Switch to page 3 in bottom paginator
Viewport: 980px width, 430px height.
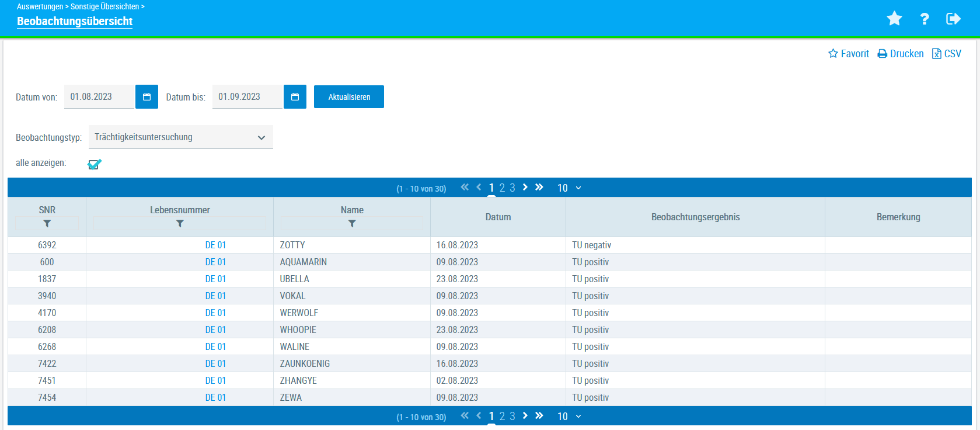(x=512, y=416)
